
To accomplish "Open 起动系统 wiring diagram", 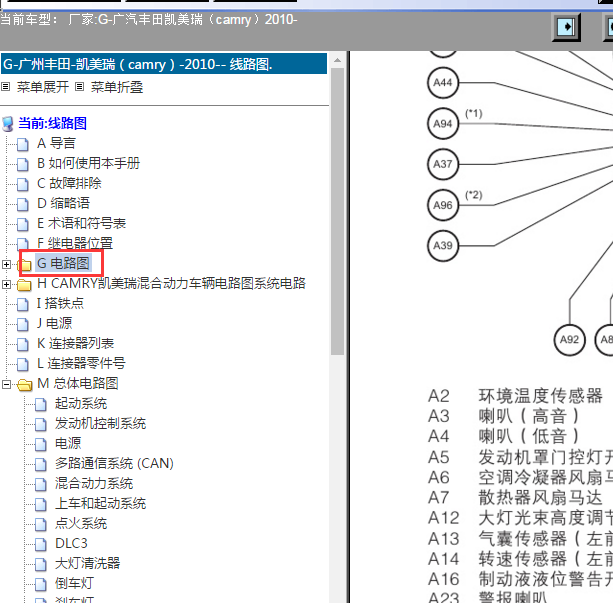I will (x=81, y=403).
